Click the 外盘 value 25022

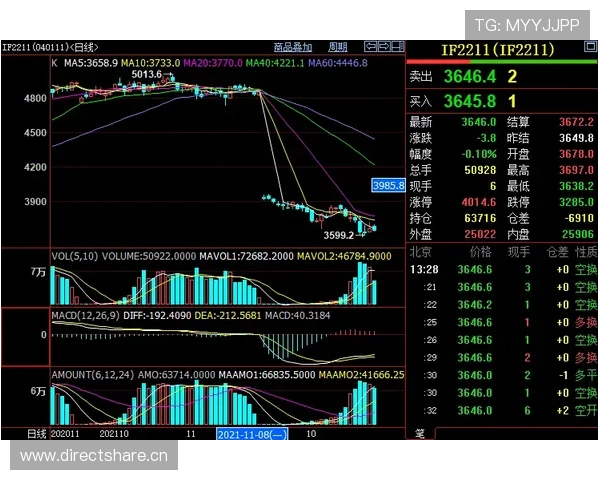tap(480, 234)
